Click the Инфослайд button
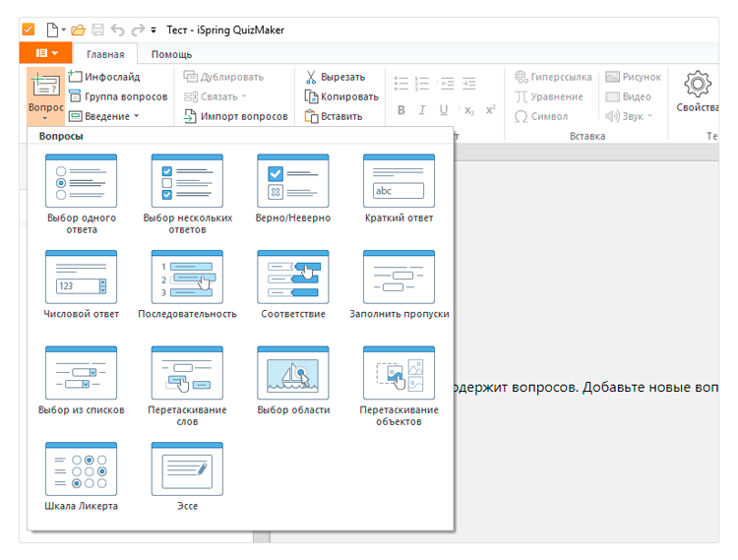Image resolution: width=738 pixels, height=560 pixels. click(104, 77)
